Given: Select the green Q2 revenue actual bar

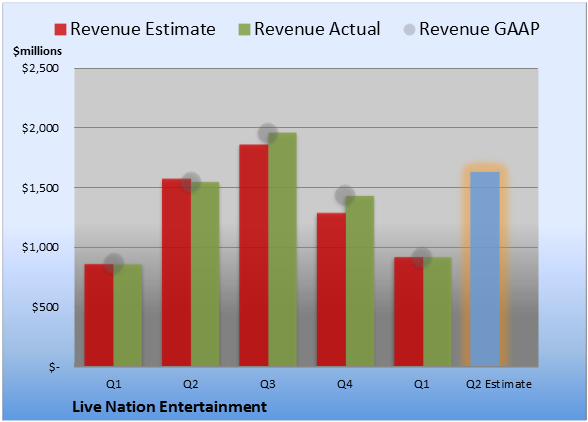Looking at the screenshot, I should point(205,274).
